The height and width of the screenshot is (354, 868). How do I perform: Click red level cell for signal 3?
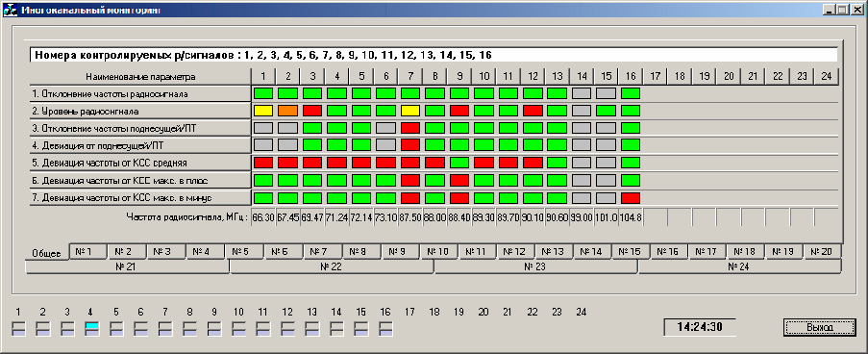tap(312, 111)
